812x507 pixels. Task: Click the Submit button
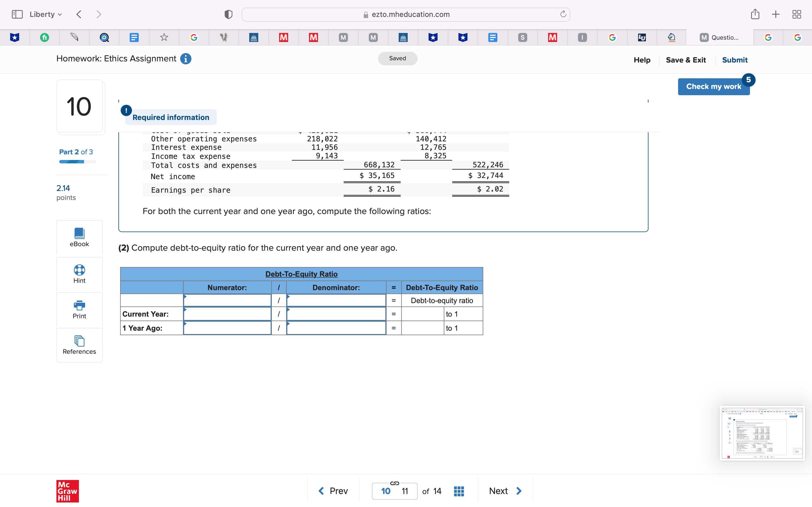click(x=735, y=60)
